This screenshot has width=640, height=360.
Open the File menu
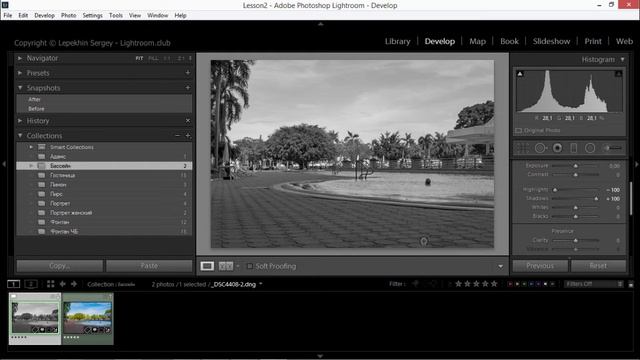8,16
